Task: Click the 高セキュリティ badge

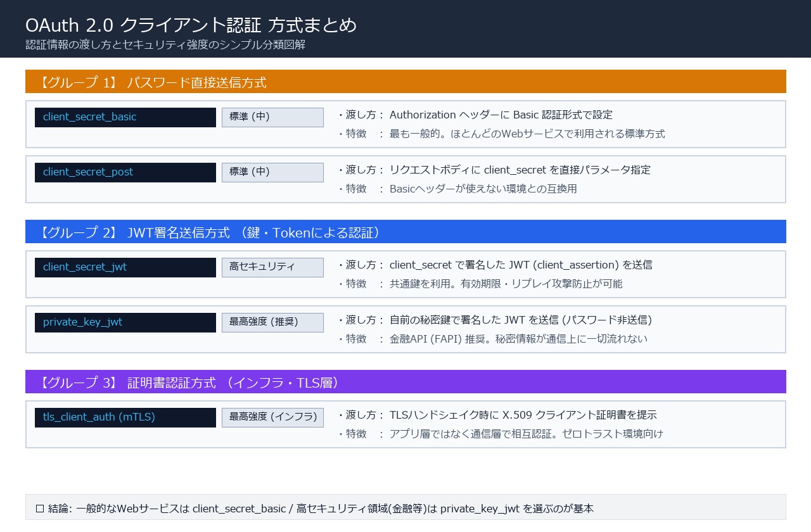Action: [272, 267]
